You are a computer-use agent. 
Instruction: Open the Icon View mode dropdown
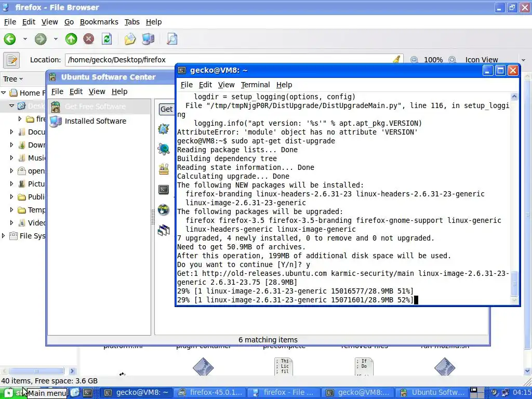(495, 60)
